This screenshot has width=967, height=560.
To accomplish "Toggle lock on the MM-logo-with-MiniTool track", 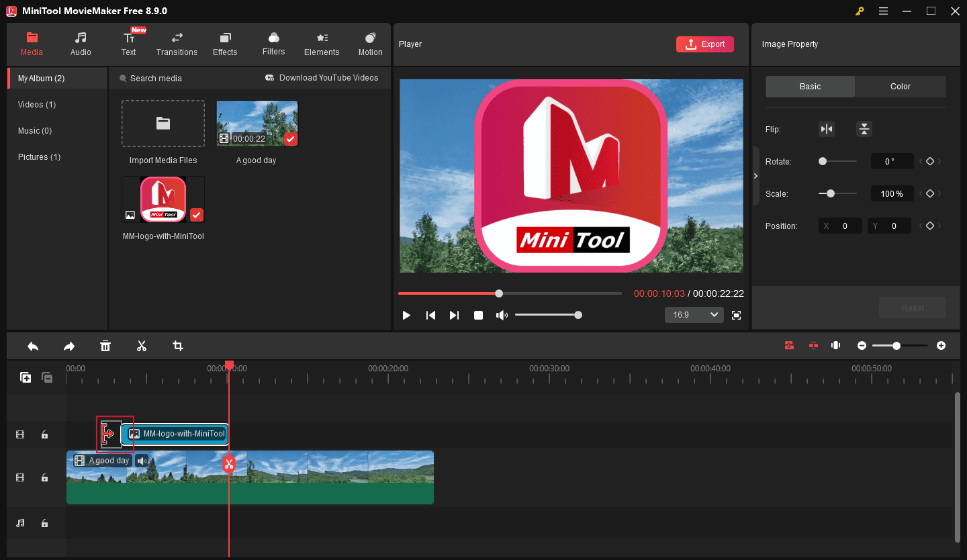I will point(44,434).
